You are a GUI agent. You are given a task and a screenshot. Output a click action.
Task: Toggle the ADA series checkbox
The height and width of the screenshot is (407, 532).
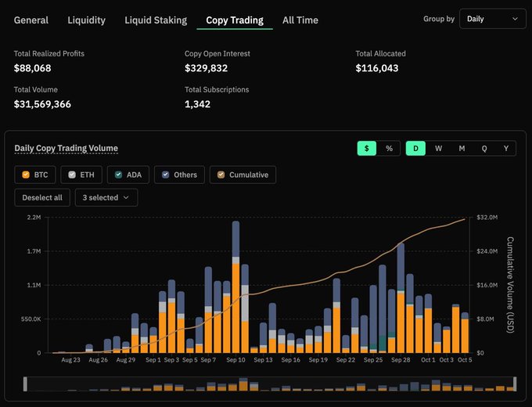click(x=118, y=175)
